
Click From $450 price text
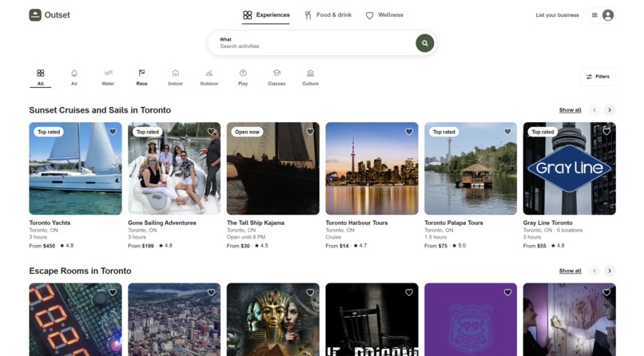click(x=42, y=246)
